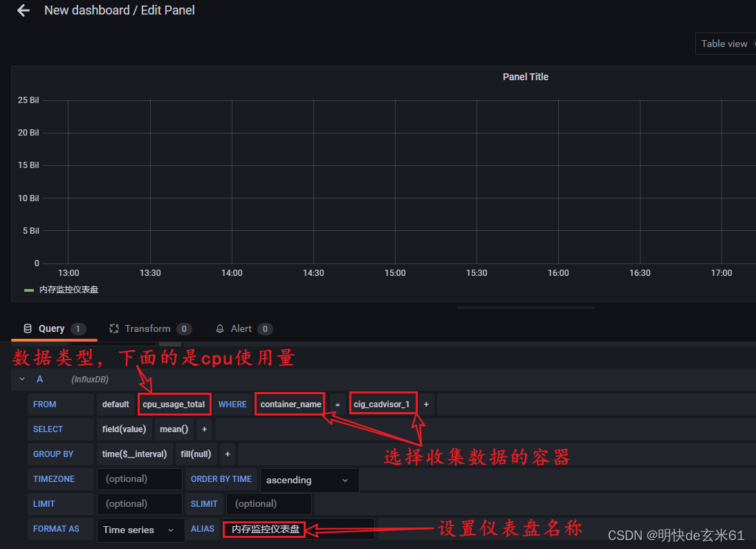
Task: Change the cpu_usage_total measurement
Action: pyautogui.click(x=174, y=404)
